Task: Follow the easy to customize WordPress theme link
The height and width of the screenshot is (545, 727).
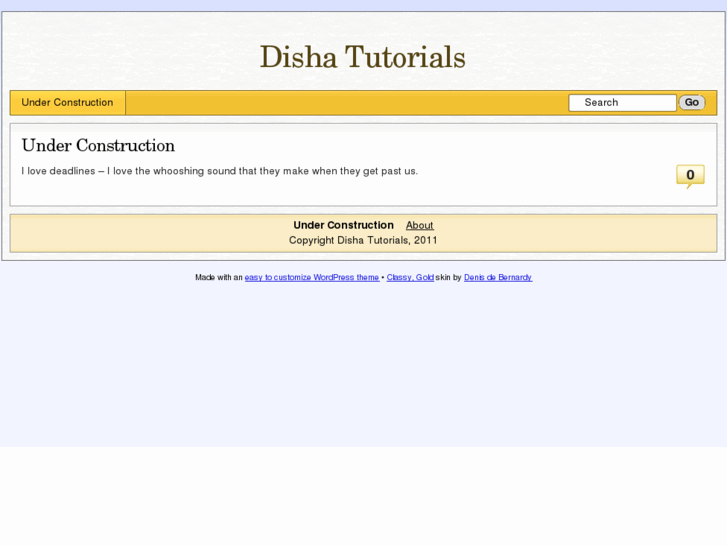Action: click(312, 277)
